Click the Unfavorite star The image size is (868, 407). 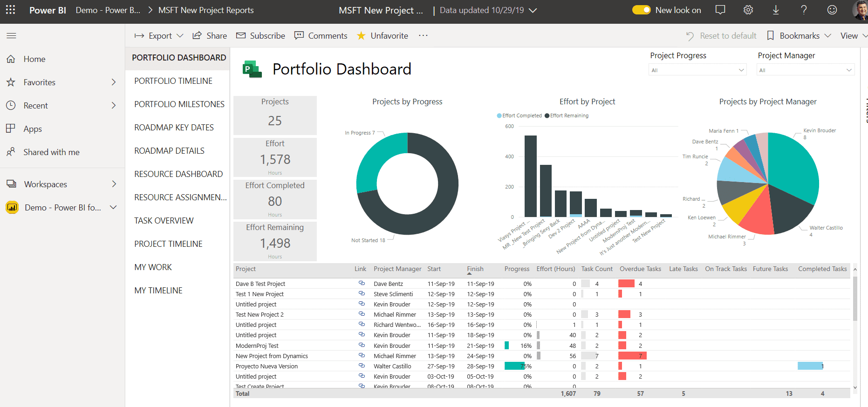pyautogui.click(x=361, y=36)
